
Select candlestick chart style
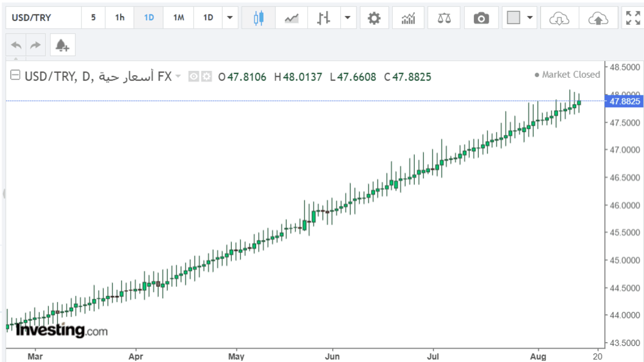tap(259, 18)
